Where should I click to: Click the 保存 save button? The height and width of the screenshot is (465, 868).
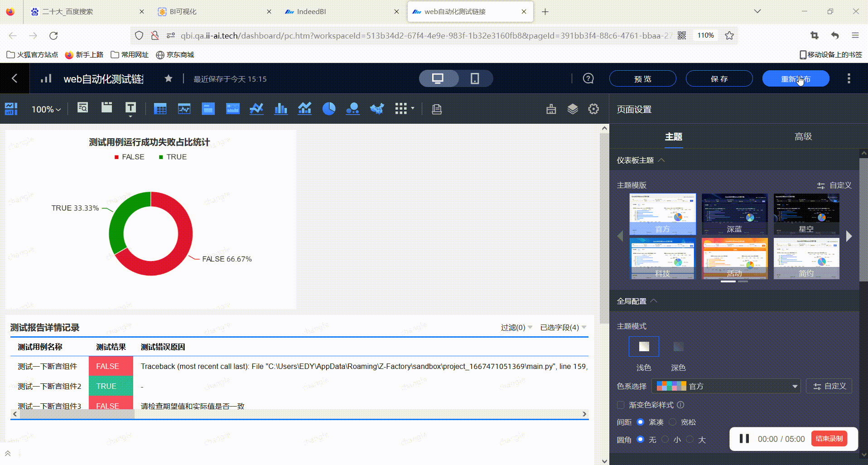coord(719,78)
